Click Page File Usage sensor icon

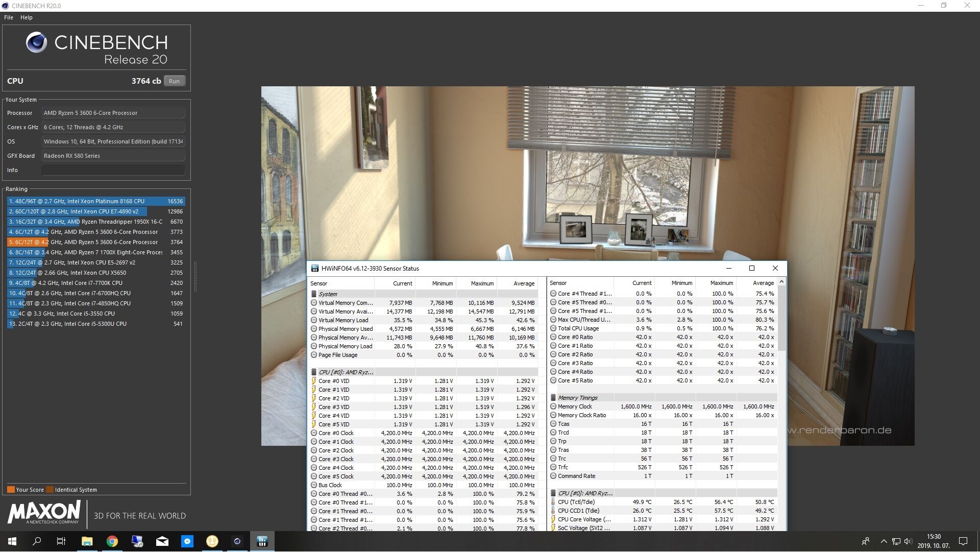(x=314, y=355)
